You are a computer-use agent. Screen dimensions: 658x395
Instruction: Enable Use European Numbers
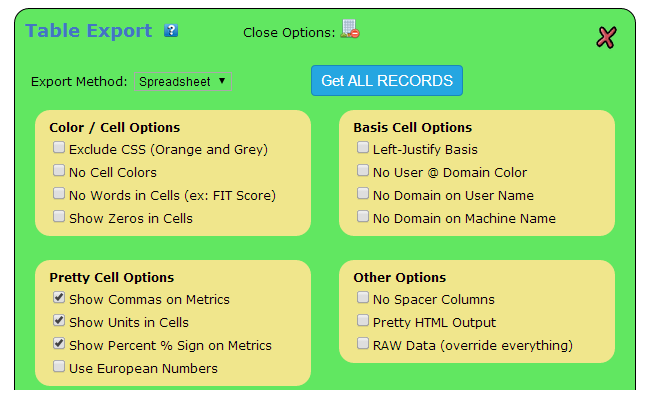pos(59,366)
